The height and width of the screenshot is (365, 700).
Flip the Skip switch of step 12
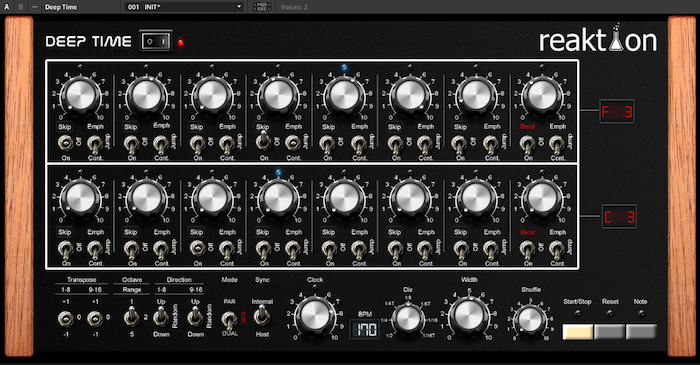tap(263, 250)
